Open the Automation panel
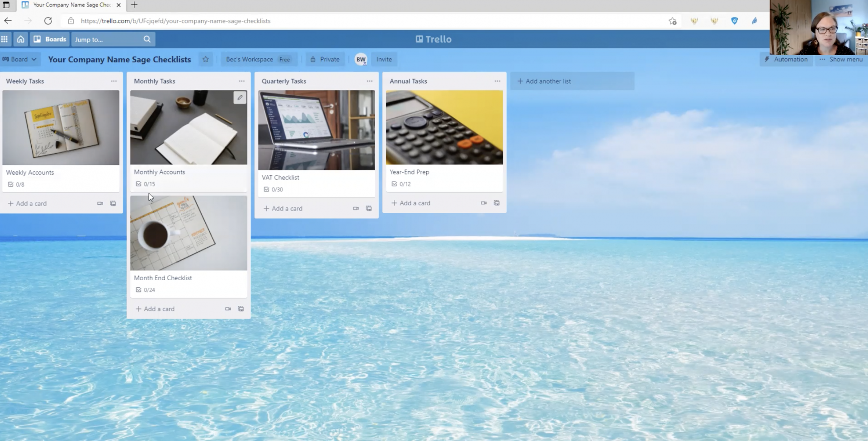The height and width of the screenshot is (441, 868). pyautogui.click(x=786, y=59)
